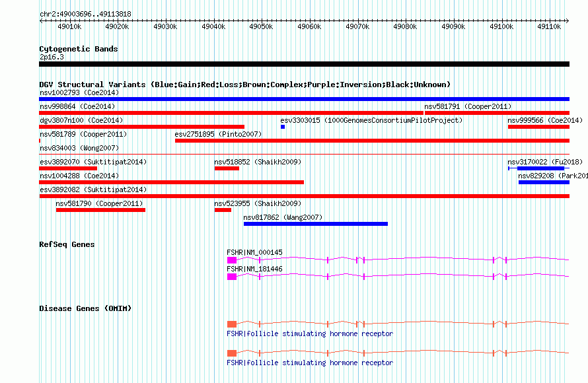Click the 49010k ruler position
Screen dimensions: 588x383
point(69,26)
